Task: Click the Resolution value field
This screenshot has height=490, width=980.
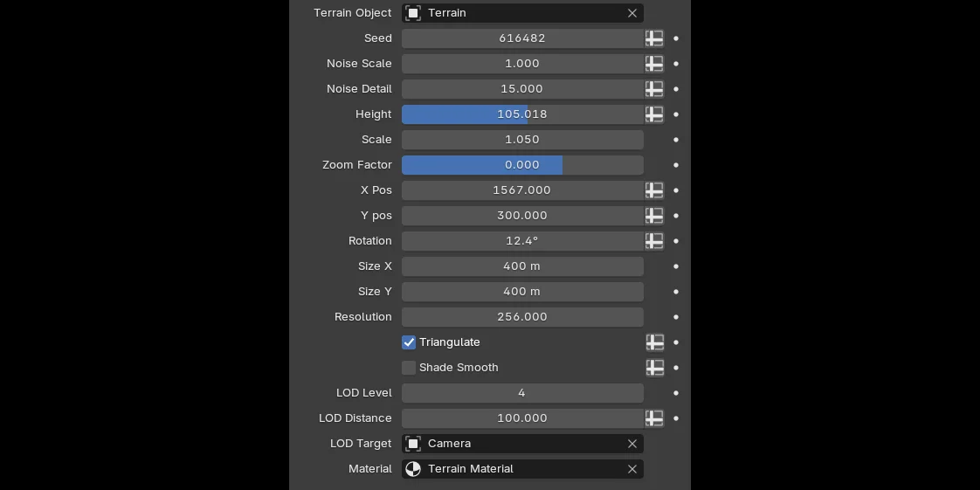Action: [522, 317]
